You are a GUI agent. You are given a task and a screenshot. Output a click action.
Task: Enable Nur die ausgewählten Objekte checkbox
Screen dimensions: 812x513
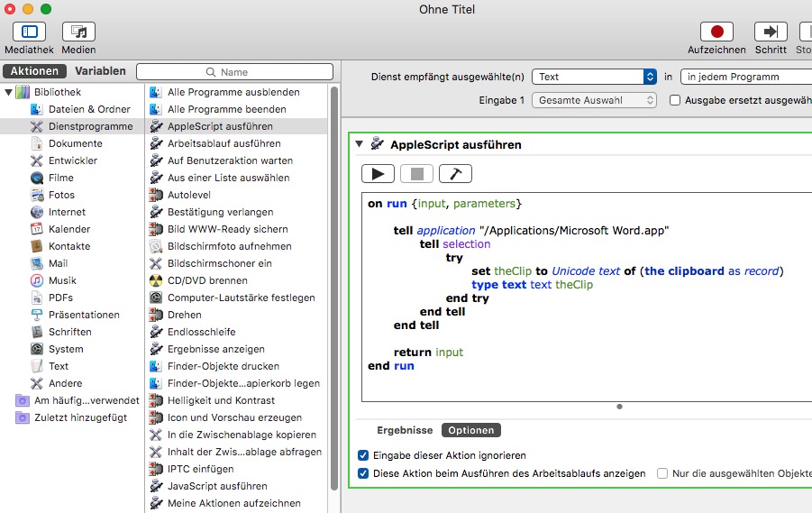[661, 473]
